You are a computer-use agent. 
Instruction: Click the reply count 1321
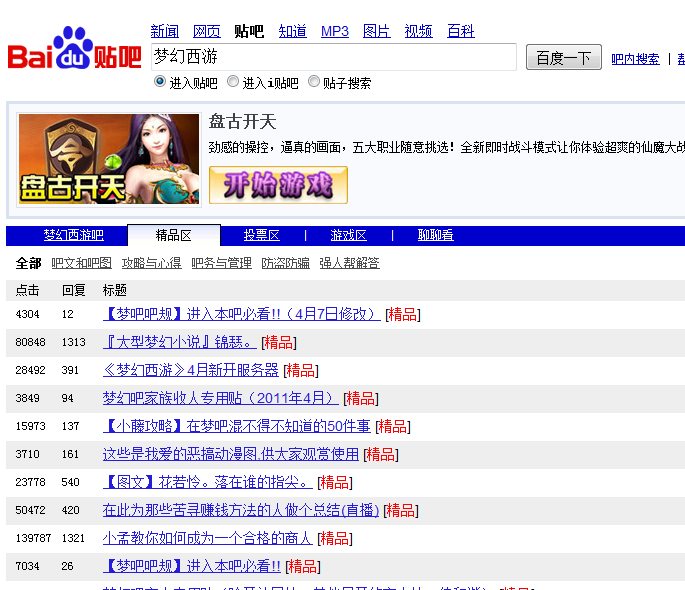coord(73,538)
